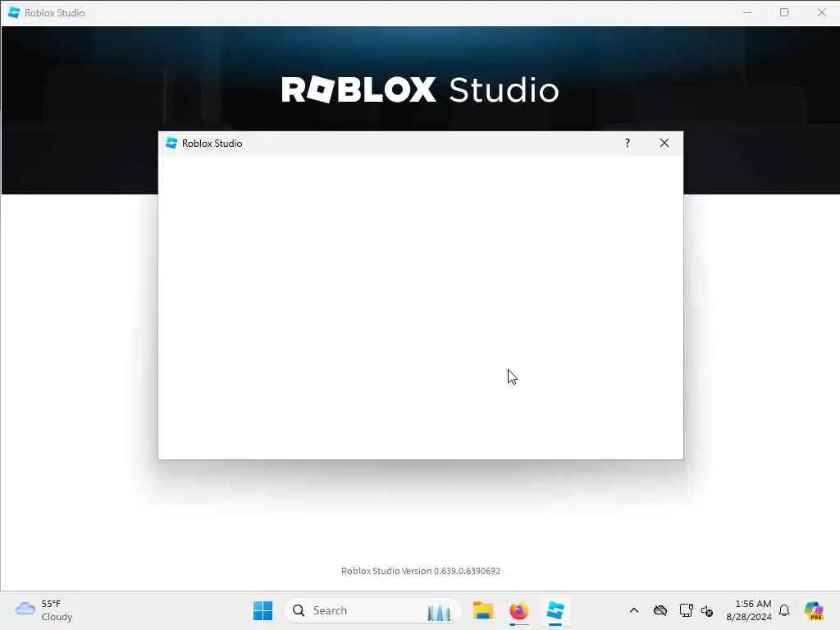This screenshot has height=630, width=840.
Task: Open the clock showing 1:56 AM 8/28/2024
Action: [749, 610]
